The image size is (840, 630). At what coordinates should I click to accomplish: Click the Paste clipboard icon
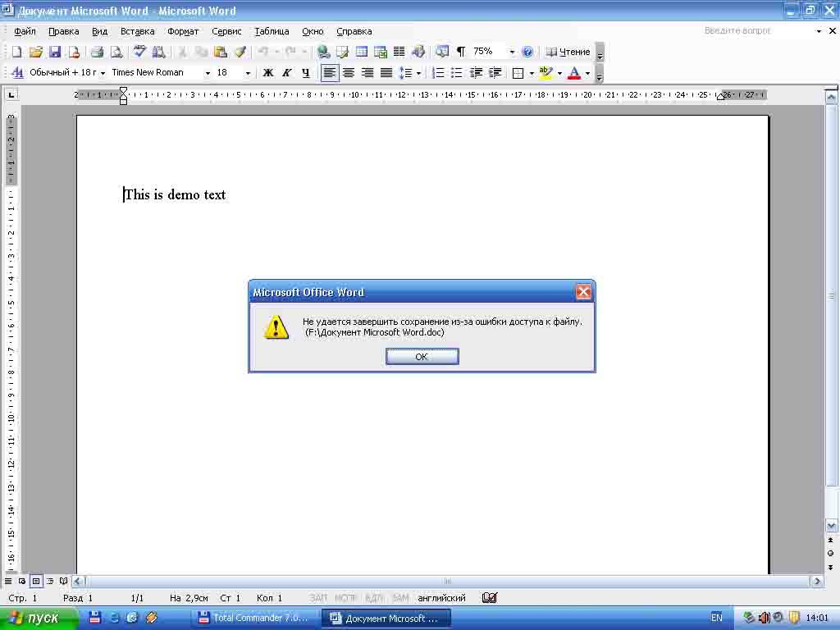220,52
